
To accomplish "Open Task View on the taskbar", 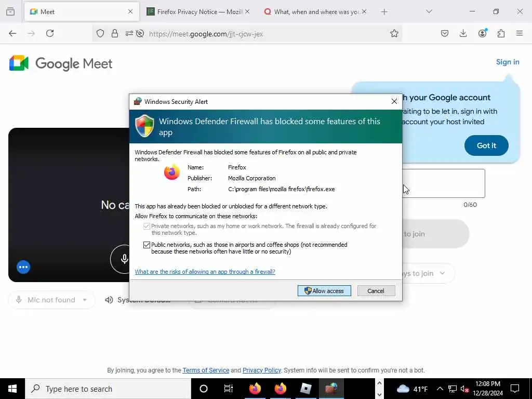I will [x=229, y=389].
